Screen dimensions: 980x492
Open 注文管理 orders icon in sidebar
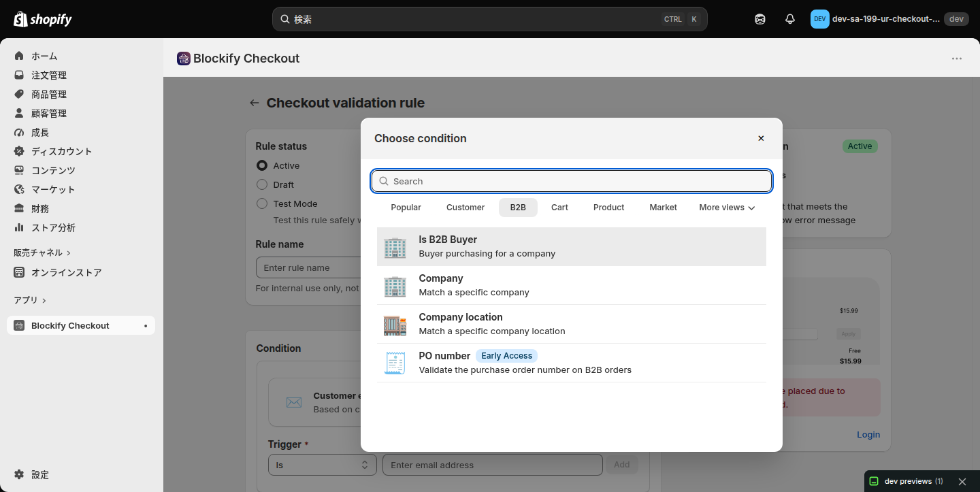(x=19, y=75)
